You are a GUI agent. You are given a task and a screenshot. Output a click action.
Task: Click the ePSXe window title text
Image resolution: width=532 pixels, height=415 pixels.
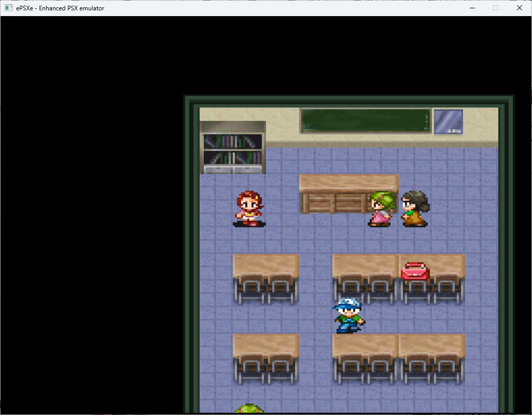click(60, 8)
